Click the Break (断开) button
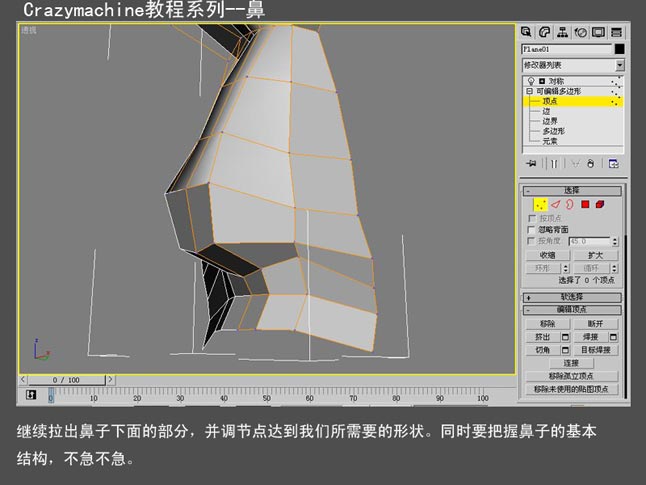 595,324
